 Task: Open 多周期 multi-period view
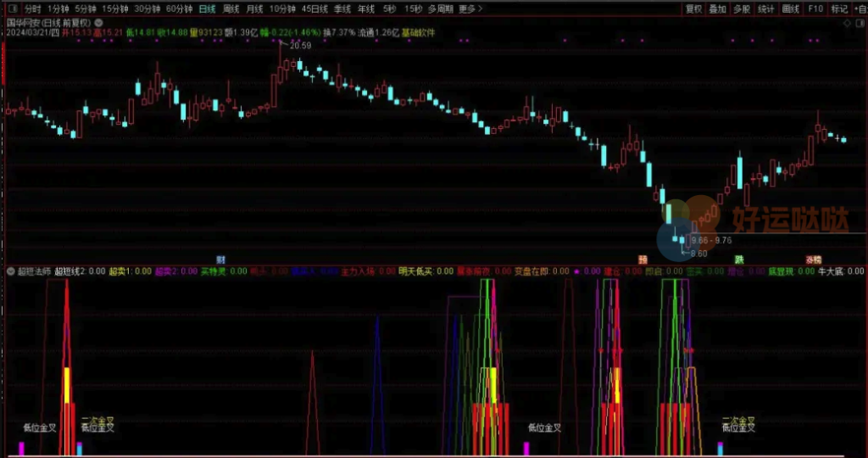click(x=441, y=8)
